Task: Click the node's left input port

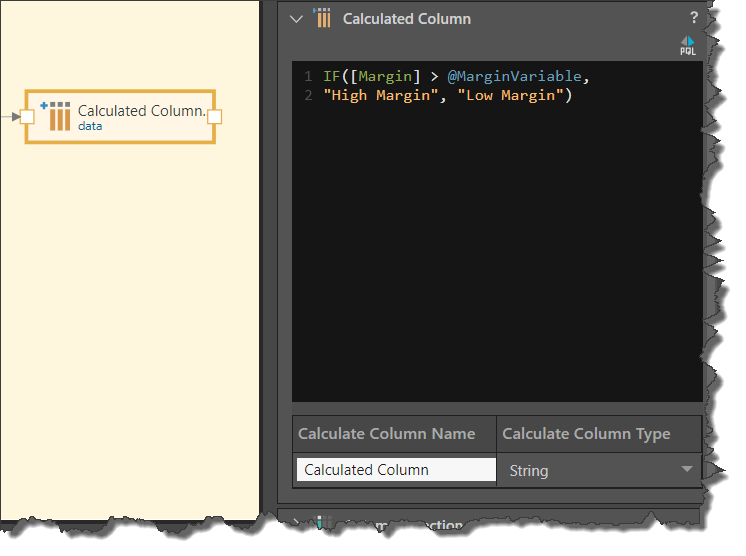Action: [x=28, y=117]
